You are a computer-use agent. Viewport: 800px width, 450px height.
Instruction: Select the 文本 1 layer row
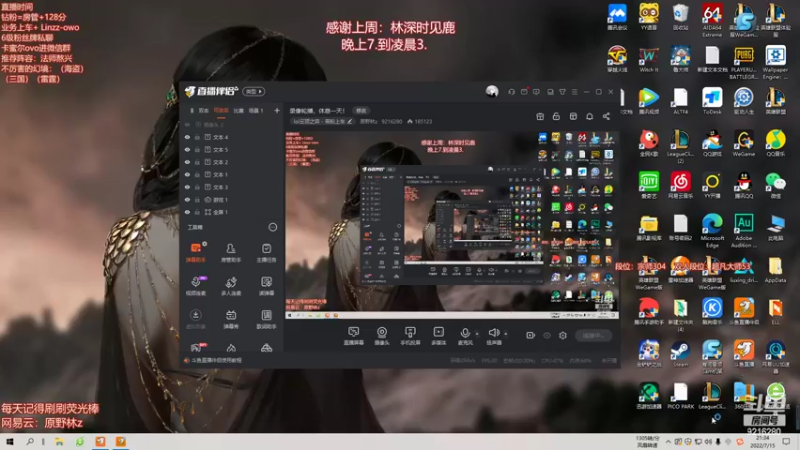[231, 174]
